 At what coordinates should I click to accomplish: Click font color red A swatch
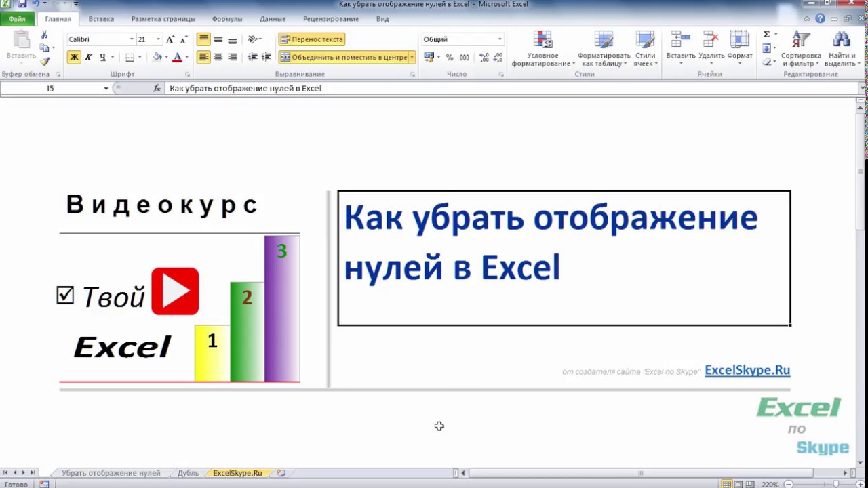click(177, 58)
